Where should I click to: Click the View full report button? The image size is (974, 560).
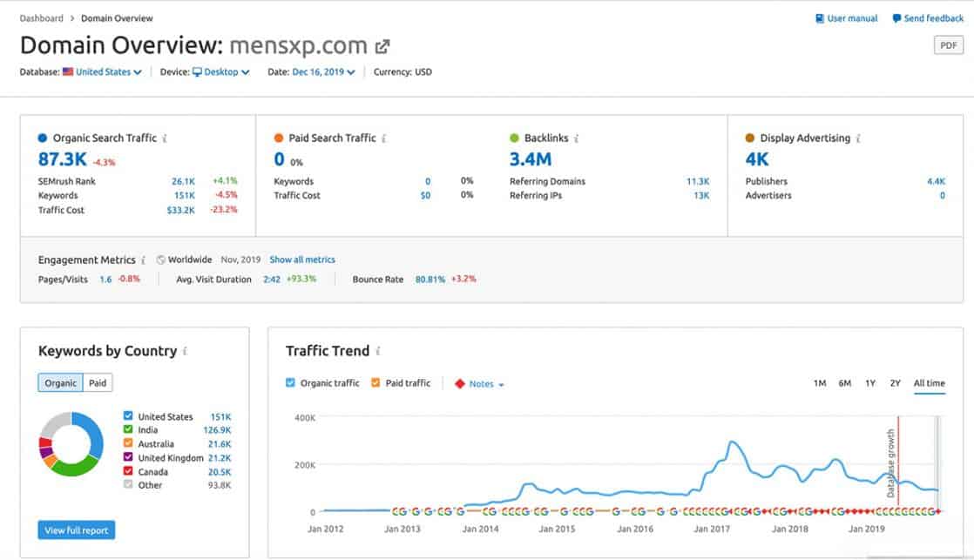pos(76,530)
